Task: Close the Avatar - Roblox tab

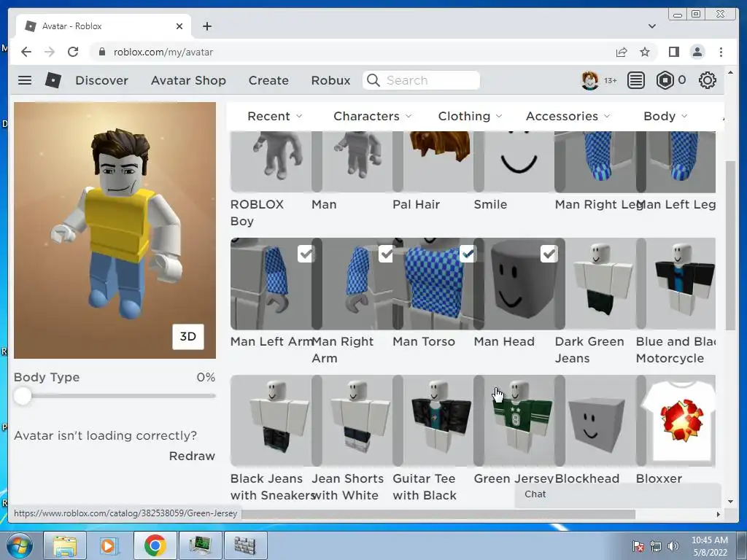Action: (179, 26)
